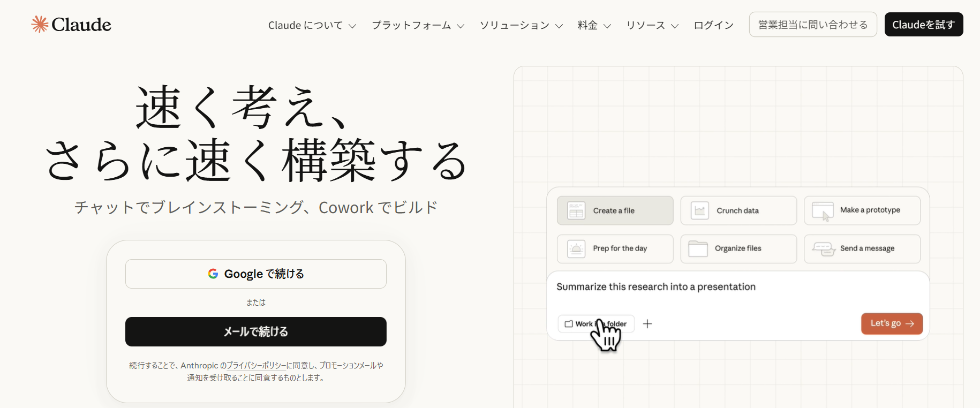Viewport: 980px width, 408px height.
Task: Click the Claude wordmark in the header
Action: pos(81,25)
